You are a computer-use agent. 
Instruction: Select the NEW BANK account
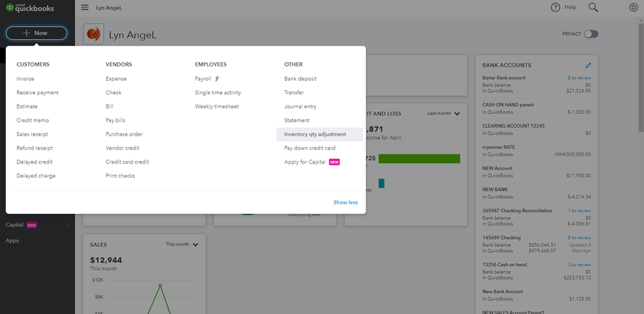536,193
